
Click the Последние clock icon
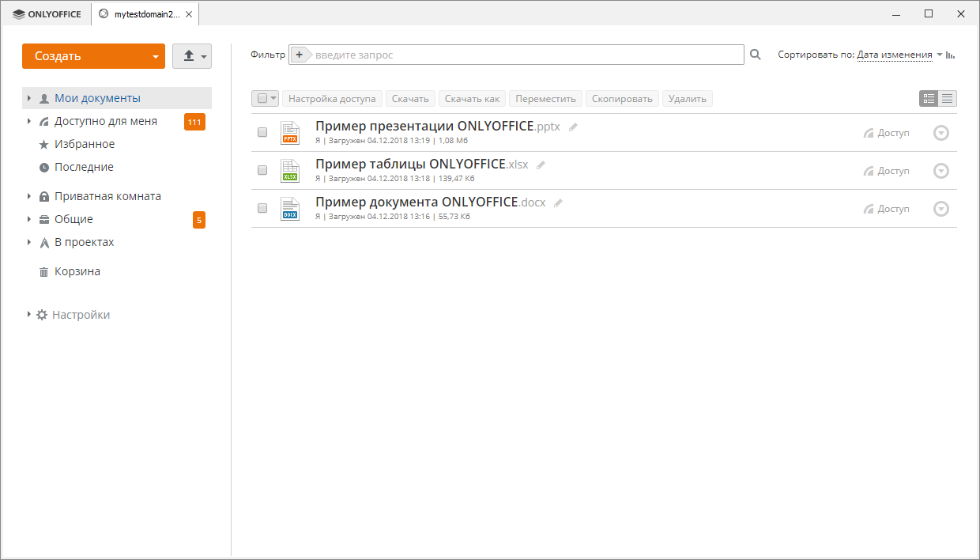pos(44,168)
